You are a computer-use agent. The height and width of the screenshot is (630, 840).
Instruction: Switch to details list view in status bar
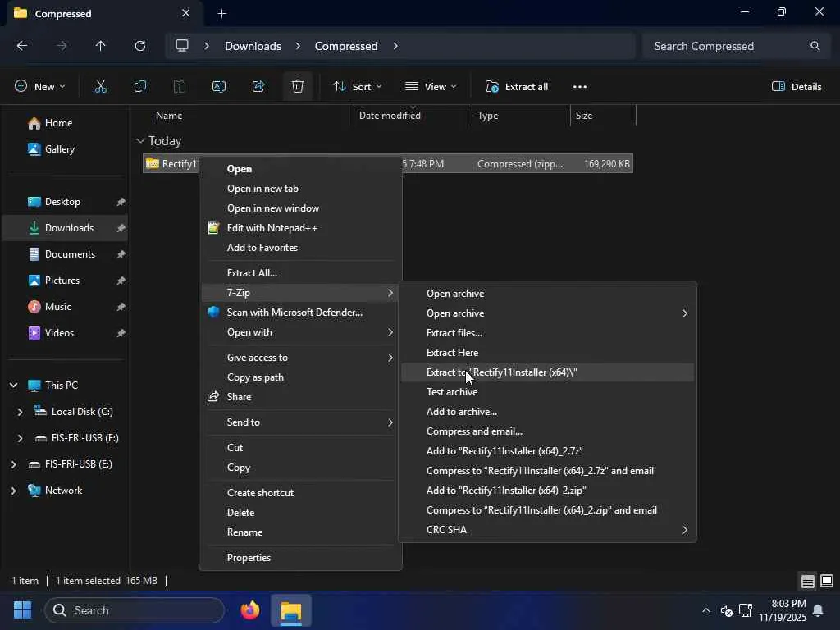pyautogui.click(x=808, y=581)
